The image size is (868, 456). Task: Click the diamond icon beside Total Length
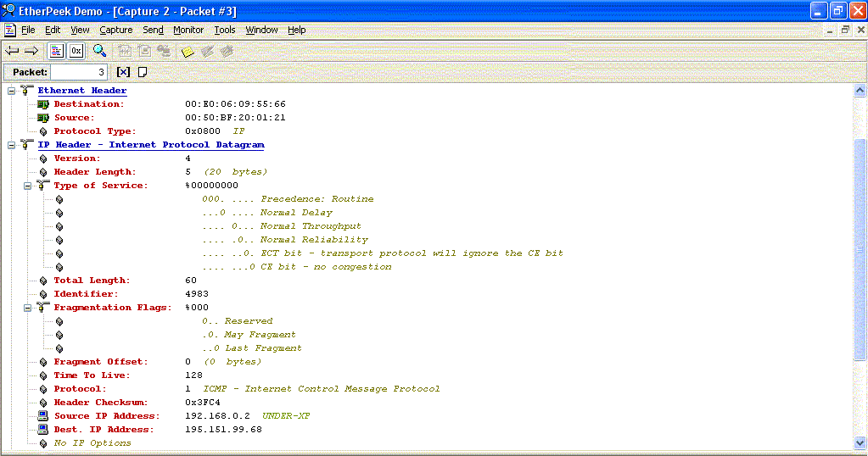pyautogui.click(x=43, y=281)
